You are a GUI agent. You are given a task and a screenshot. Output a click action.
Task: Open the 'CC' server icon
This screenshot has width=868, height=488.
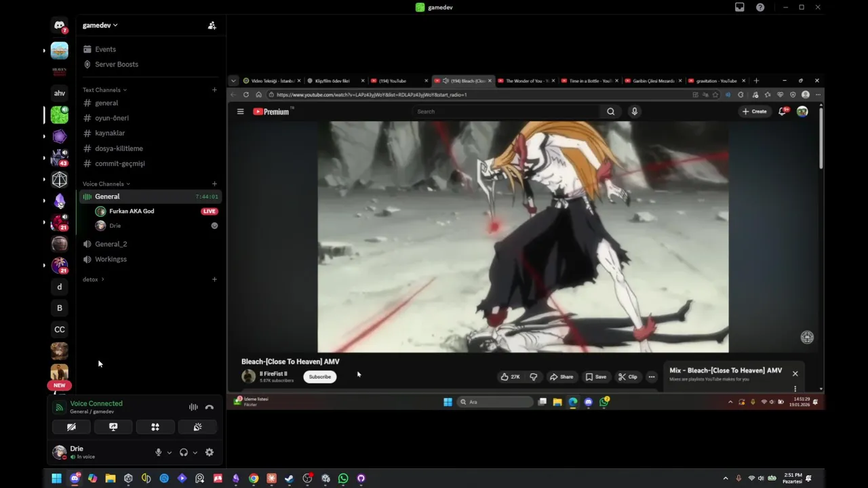point(60,329)
